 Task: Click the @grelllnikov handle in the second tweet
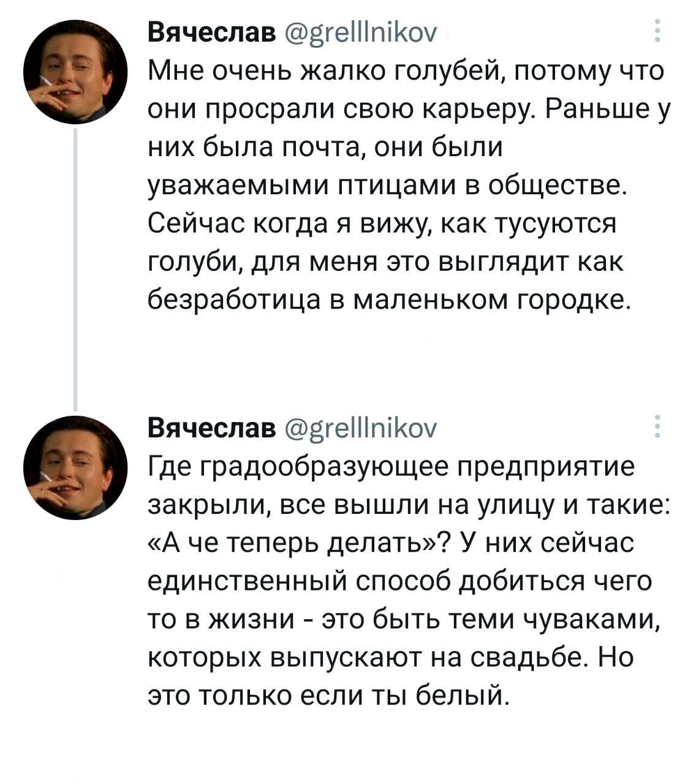[x=360, y=428]
